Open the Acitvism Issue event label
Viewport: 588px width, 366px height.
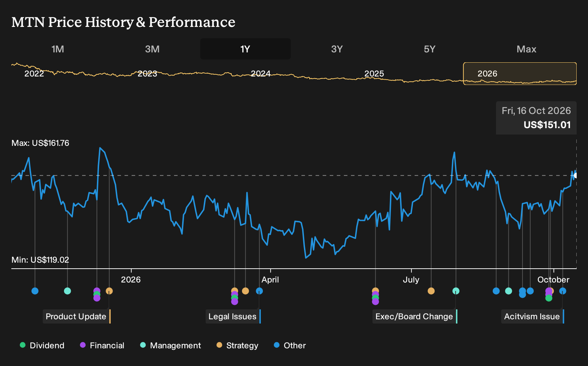coord(533,316)
